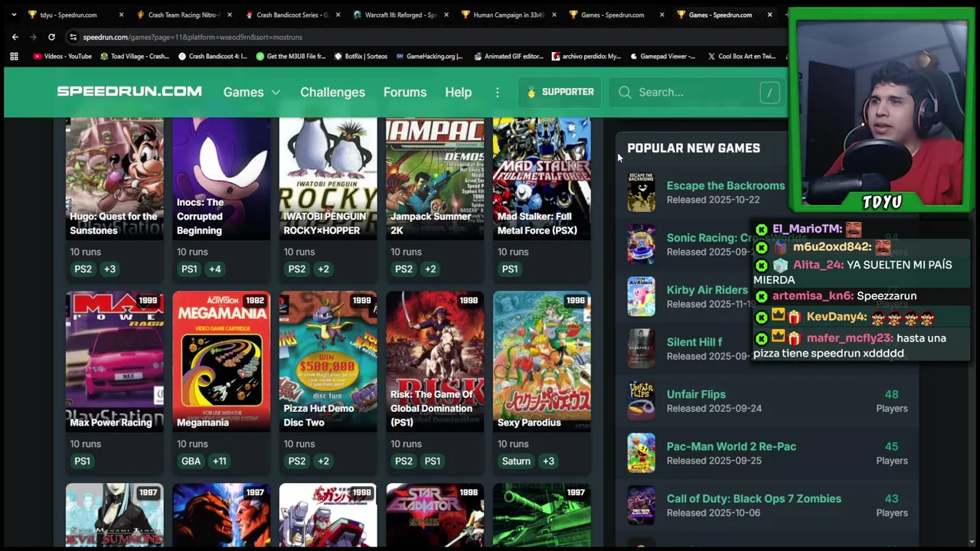Click the Search input field

tap(697, 92)
